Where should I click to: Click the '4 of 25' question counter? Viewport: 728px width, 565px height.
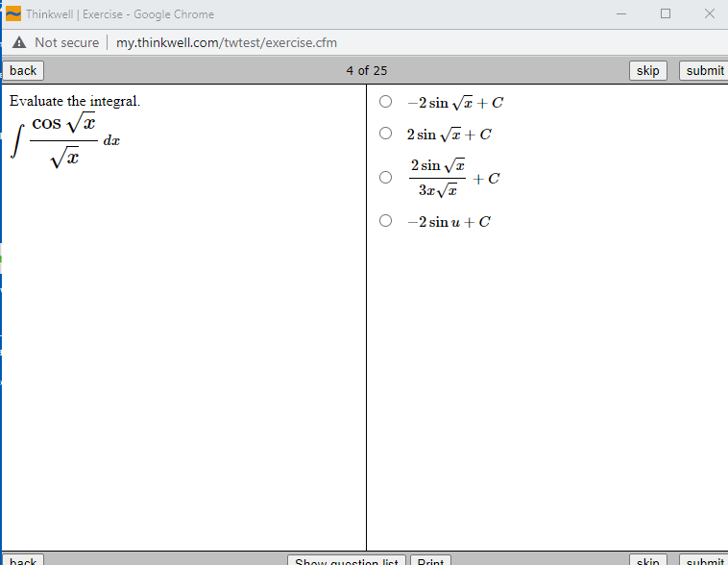[366, 71]
